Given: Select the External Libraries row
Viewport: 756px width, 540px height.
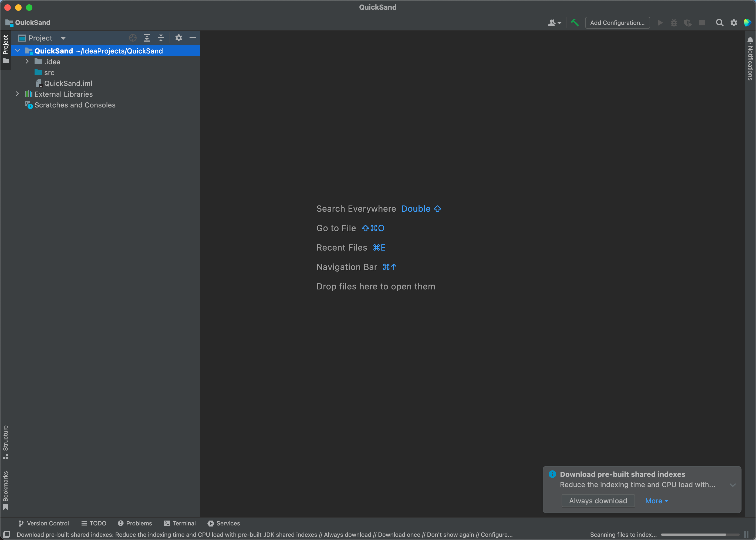Looking at the screenshot, I should [106, 94].
